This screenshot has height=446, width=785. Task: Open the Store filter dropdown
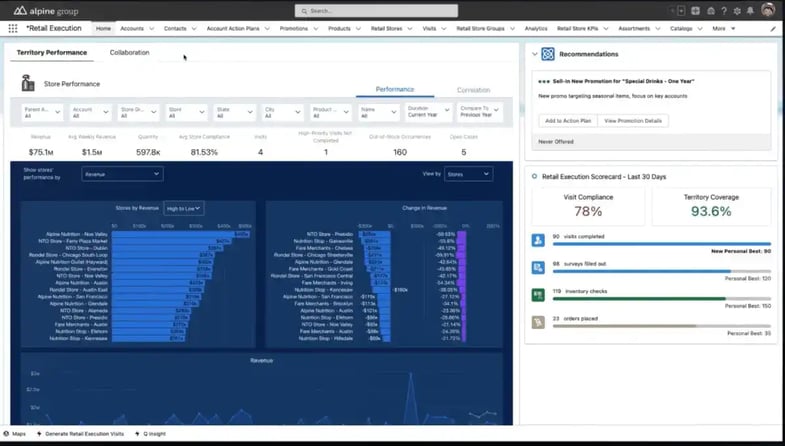click(186, 112)
